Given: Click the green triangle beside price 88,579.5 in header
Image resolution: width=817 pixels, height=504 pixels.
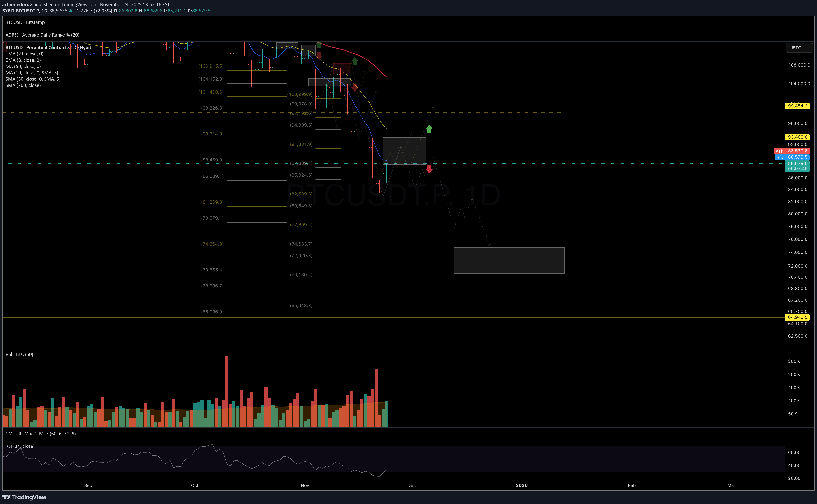Looking at the screenshot, I should pos(71,11).
